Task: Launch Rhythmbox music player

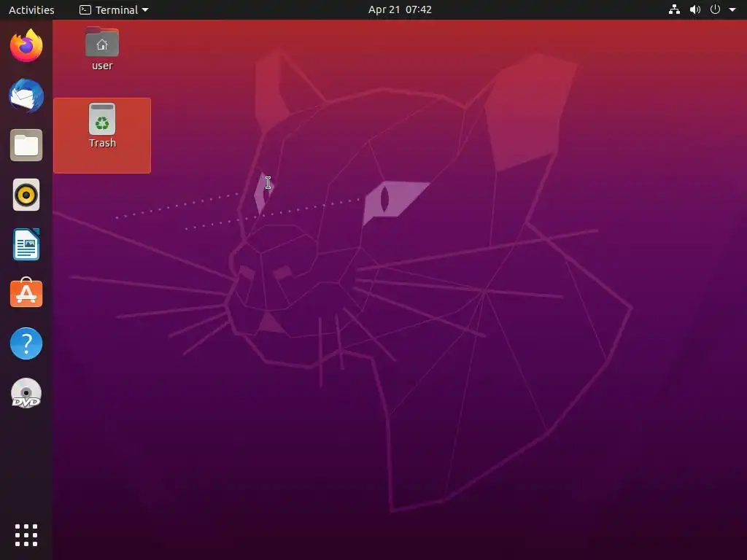Action: point(26,195)
